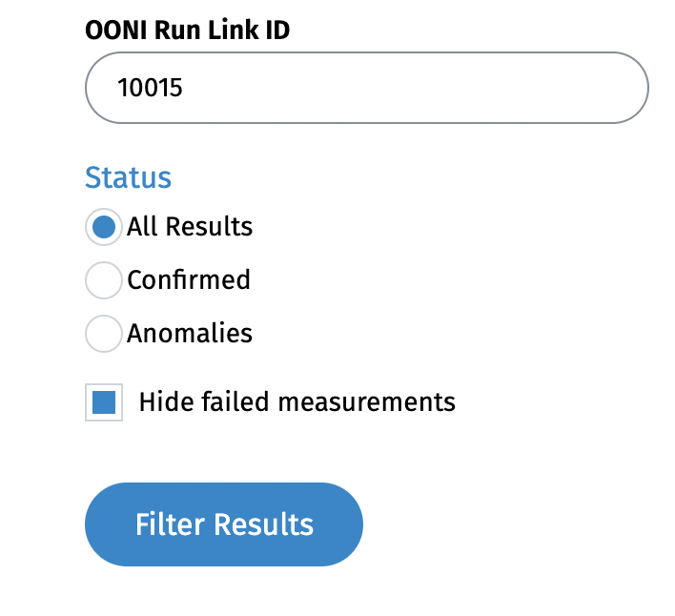Click the "Confirmed" option label text

[x=189, y=280]
